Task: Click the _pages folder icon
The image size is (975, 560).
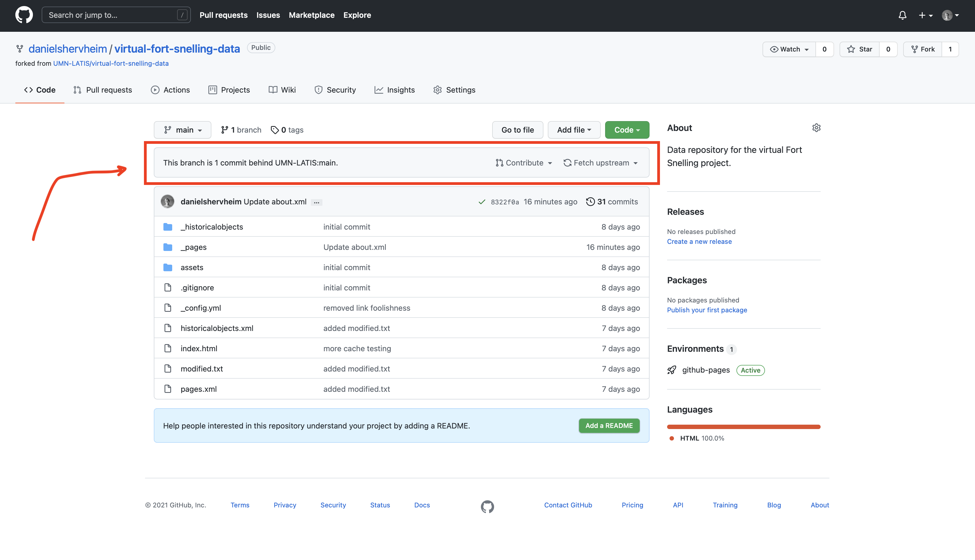Action: click(168, 247)
